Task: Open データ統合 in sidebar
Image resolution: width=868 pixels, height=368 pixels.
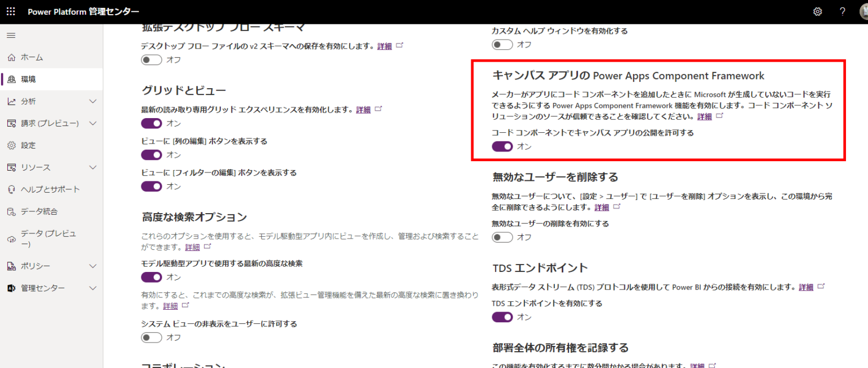Action: pos(51,211)
